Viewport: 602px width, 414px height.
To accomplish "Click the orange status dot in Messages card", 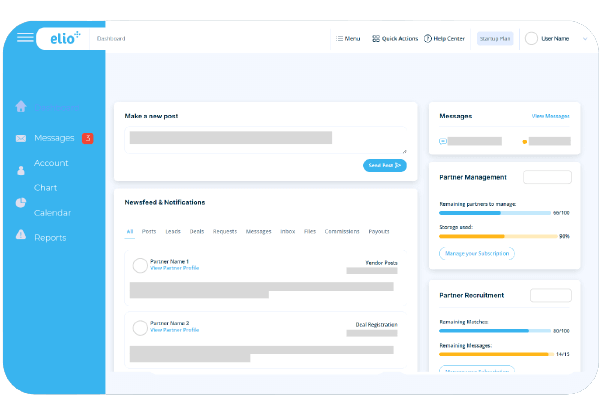I will (x=524, y=142).
